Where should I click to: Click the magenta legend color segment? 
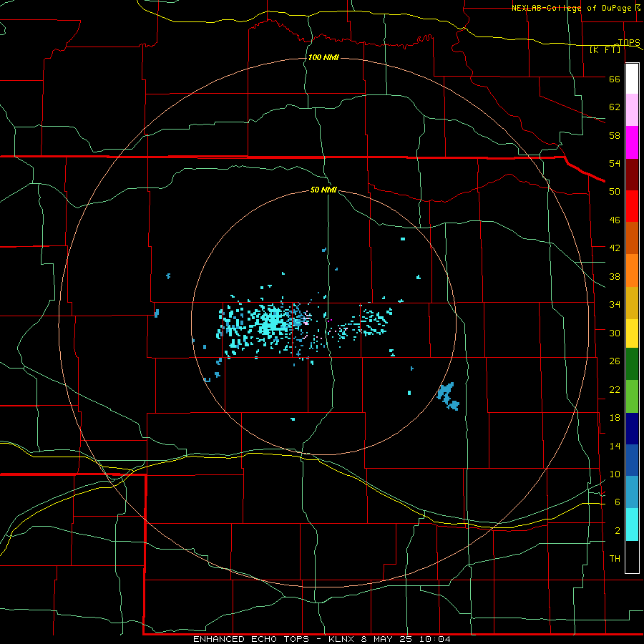(x=632, y=142)
